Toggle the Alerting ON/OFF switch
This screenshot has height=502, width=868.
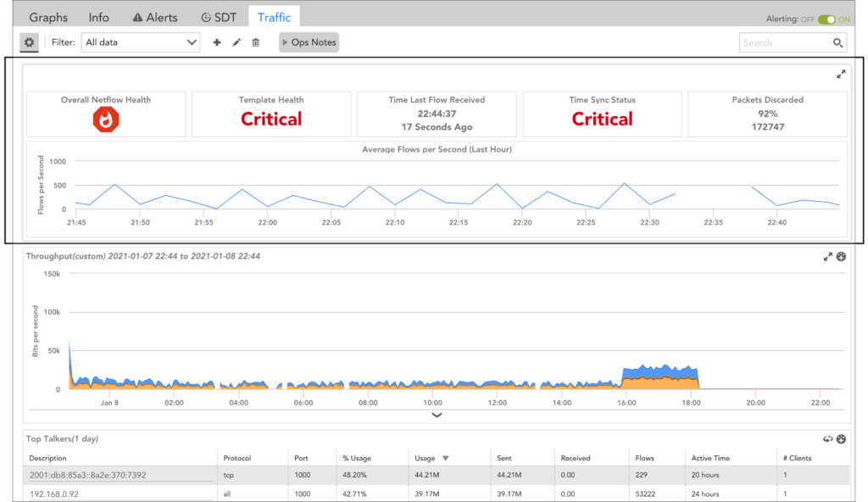827,20
